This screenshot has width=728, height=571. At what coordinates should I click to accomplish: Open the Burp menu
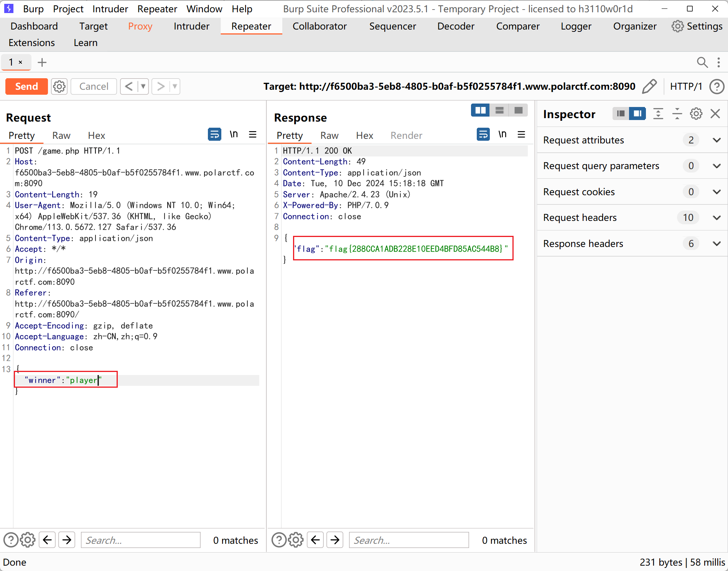(33, 9)
